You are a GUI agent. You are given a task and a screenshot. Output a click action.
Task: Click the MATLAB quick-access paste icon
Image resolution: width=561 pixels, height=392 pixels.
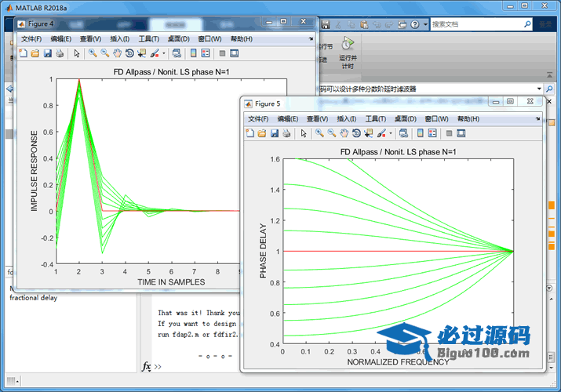coord(365,24)
